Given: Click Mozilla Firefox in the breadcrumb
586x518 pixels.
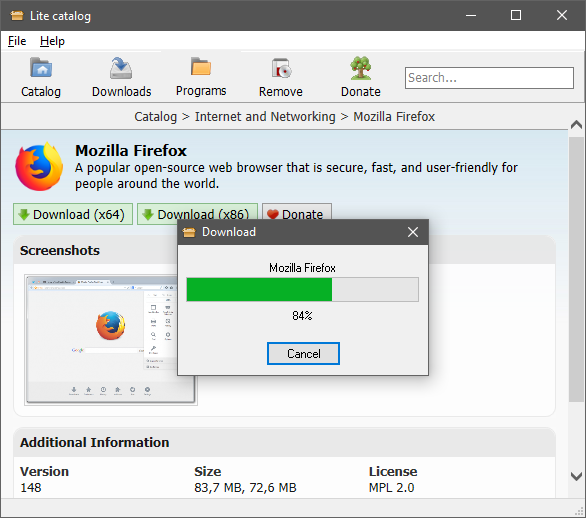Looking at the screenshot, I should pos(394,117).
